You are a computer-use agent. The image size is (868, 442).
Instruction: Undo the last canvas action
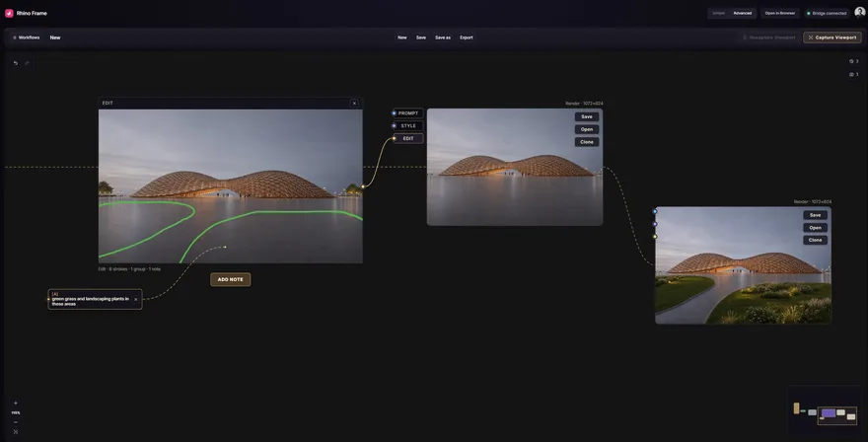click(16, 63)
